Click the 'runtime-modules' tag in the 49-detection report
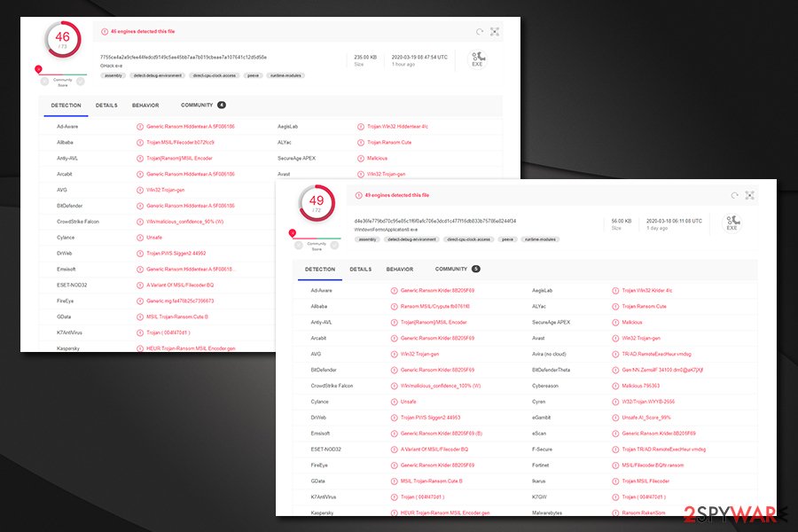Screen dimensions: 798x532 (x=540, y=239)
